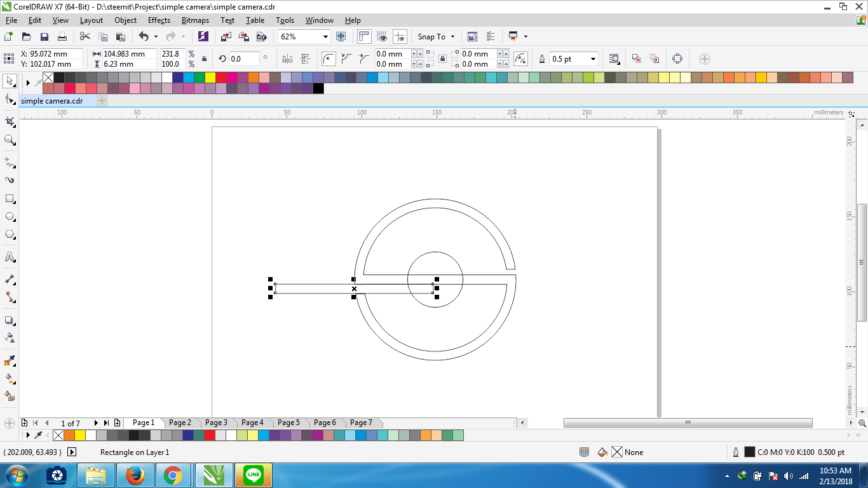Viewport: 868px width, 488px height.
Task: Switch to Page 3 tab
Action: click(216, 423)
